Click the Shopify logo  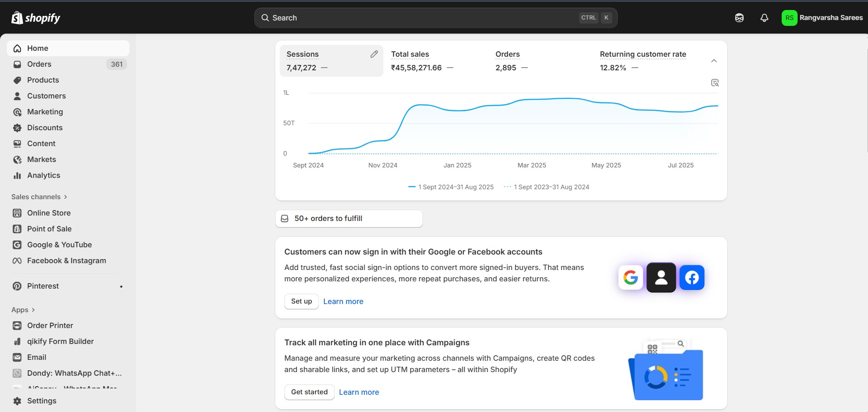36,18
